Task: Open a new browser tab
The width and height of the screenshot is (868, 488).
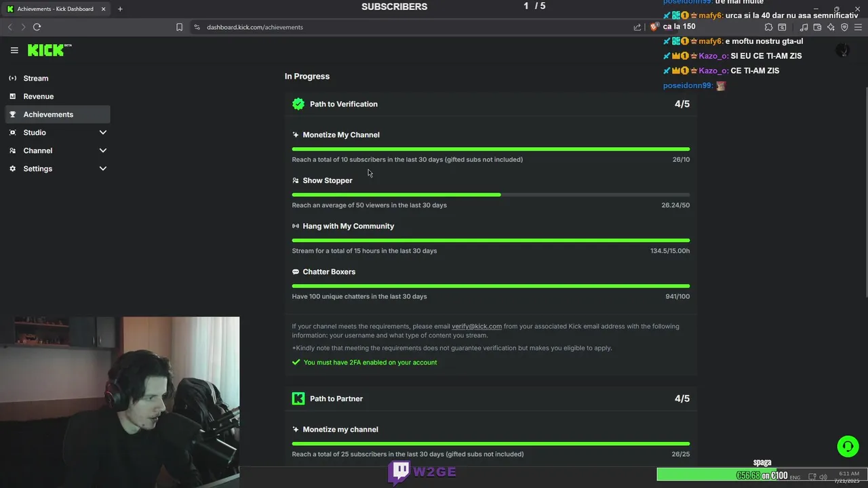Action: tap(120, 9)
